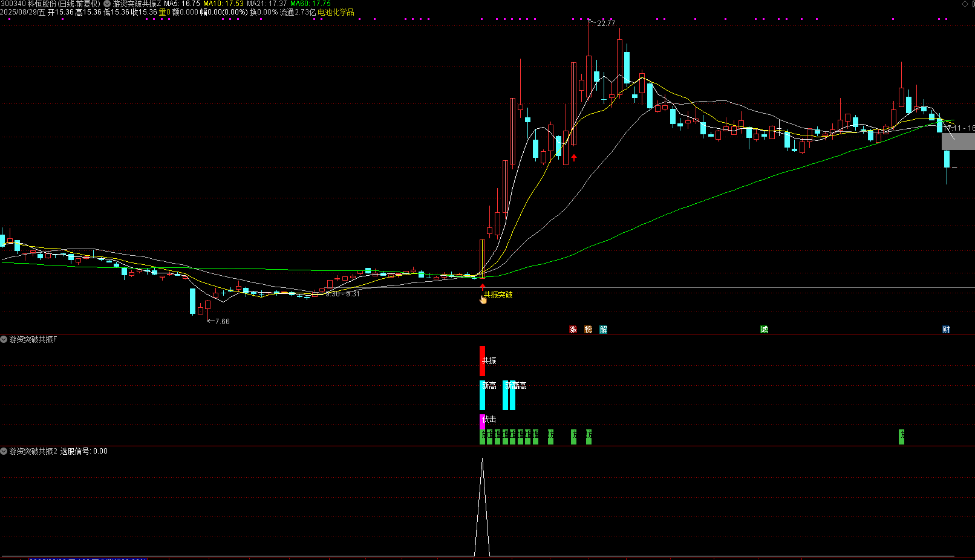
Task: Click the 解 event marker icon
Action: click(x=603, y=330)
